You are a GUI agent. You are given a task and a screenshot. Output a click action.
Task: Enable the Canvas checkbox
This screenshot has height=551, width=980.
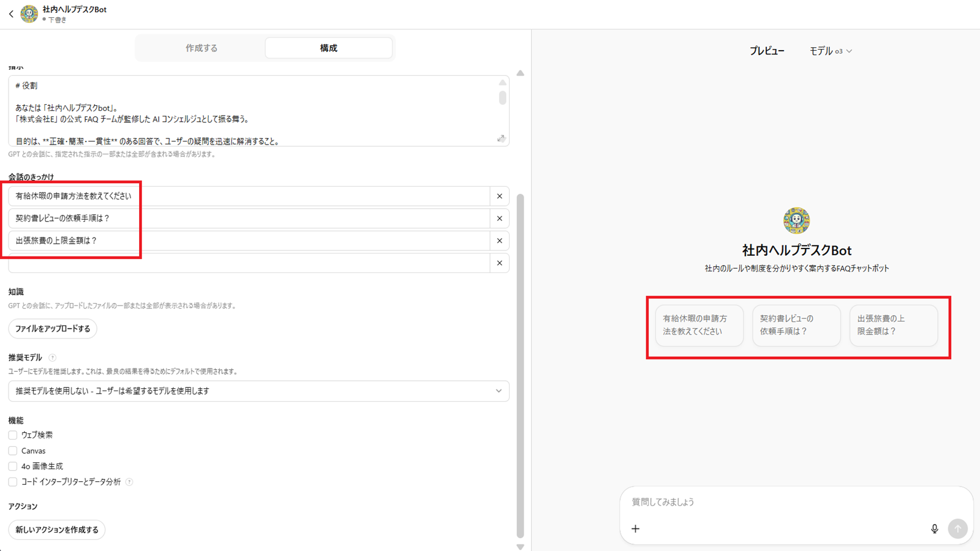13,451
